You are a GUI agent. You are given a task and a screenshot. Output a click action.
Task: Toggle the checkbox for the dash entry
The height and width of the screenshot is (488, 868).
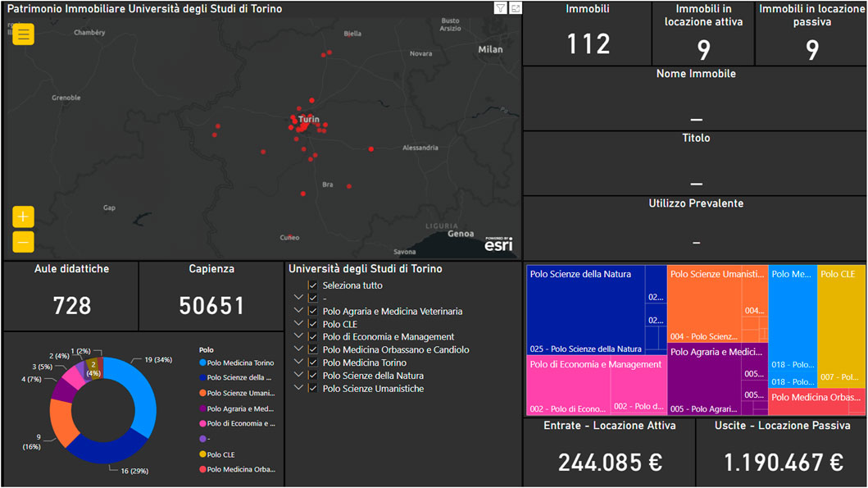pos(313,298)
